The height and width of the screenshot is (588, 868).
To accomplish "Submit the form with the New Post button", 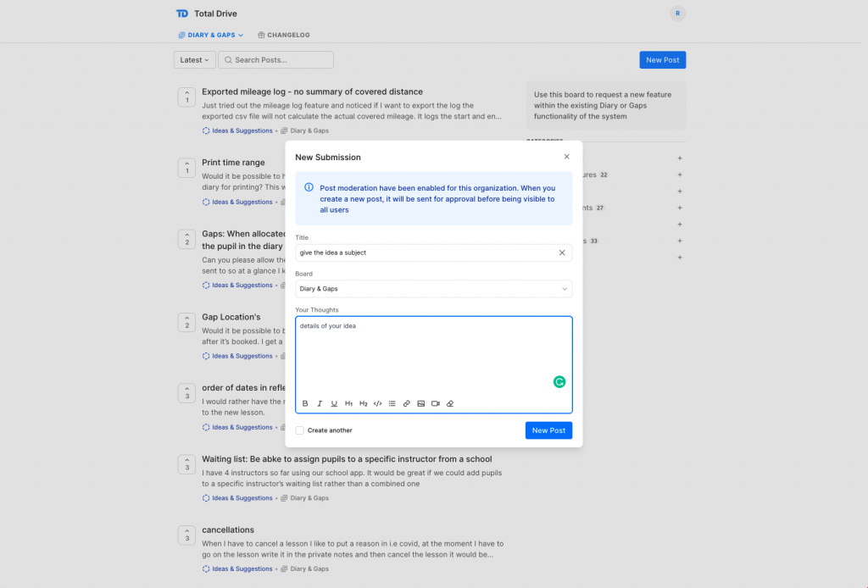I will [x=548, y=430].
